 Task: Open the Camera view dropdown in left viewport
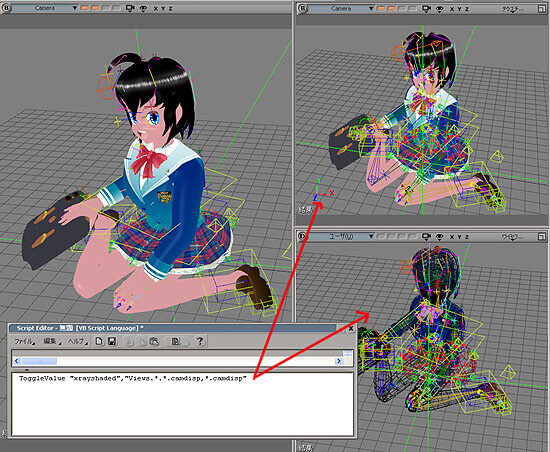point(45,8)
